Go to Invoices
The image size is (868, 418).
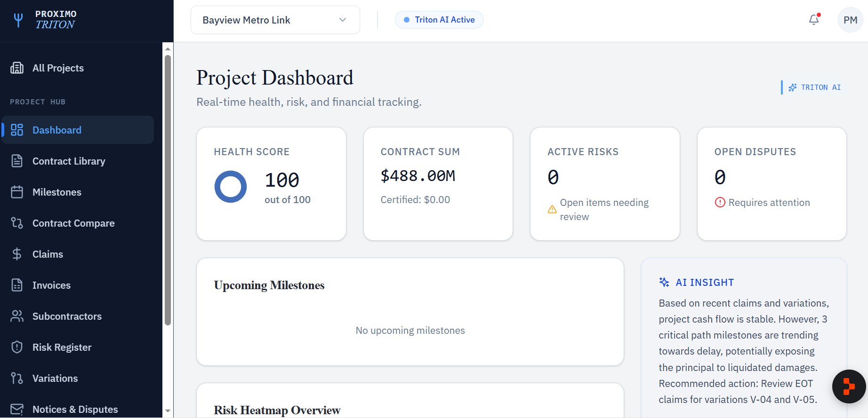point(78,285)
